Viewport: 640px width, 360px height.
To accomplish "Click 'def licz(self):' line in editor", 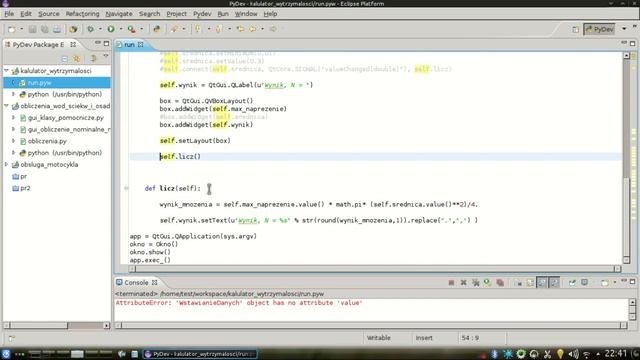I will [x=173, y=188].
